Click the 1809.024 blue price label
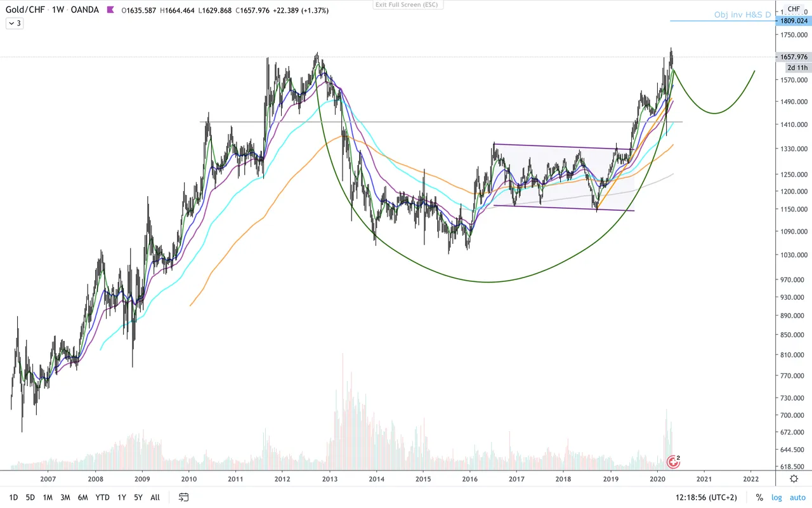The image size is (812, 508). point(793,21)
